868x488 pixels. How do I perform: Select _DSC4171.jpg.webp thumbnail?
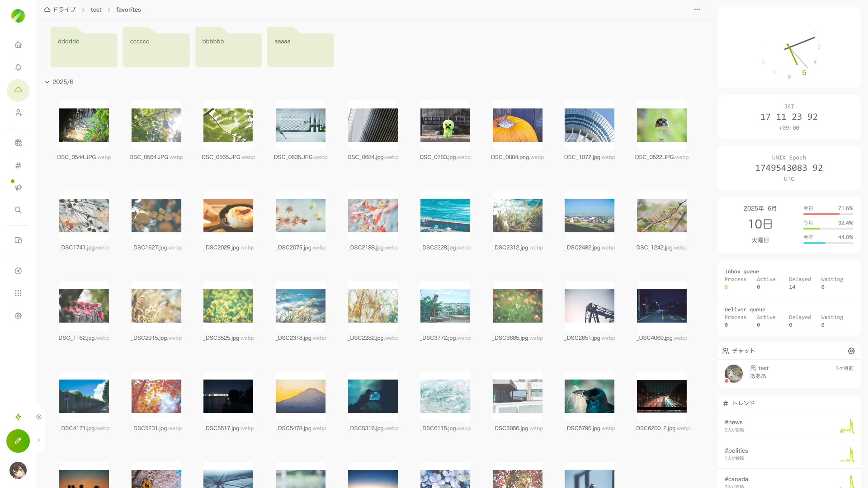point(84,396)
